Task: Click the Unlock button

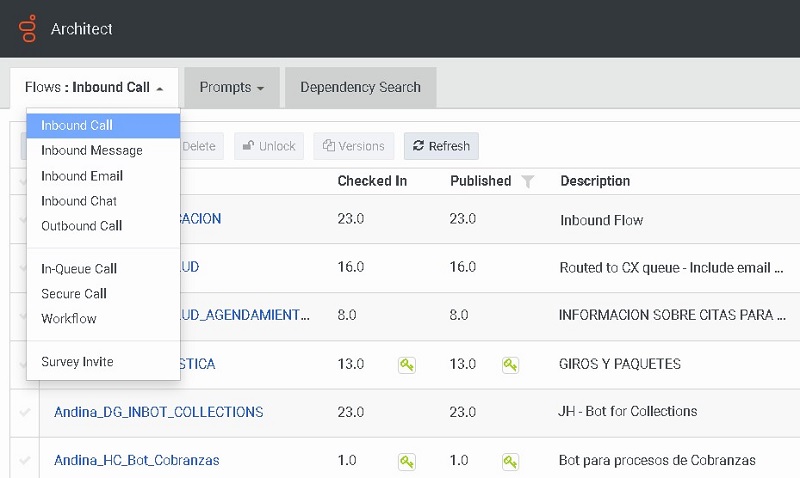Action: point(269,146)
